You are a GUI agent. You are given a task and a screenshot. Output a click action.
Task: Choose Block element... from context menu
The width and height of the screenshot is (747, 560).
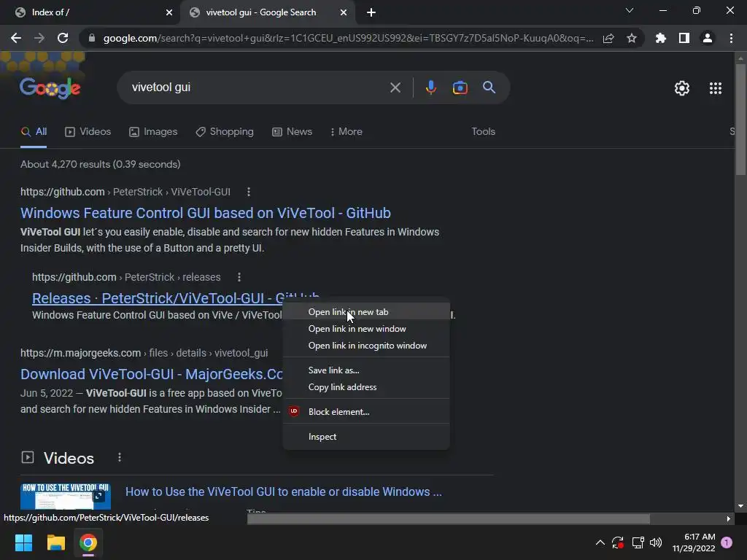coord(366,412)
